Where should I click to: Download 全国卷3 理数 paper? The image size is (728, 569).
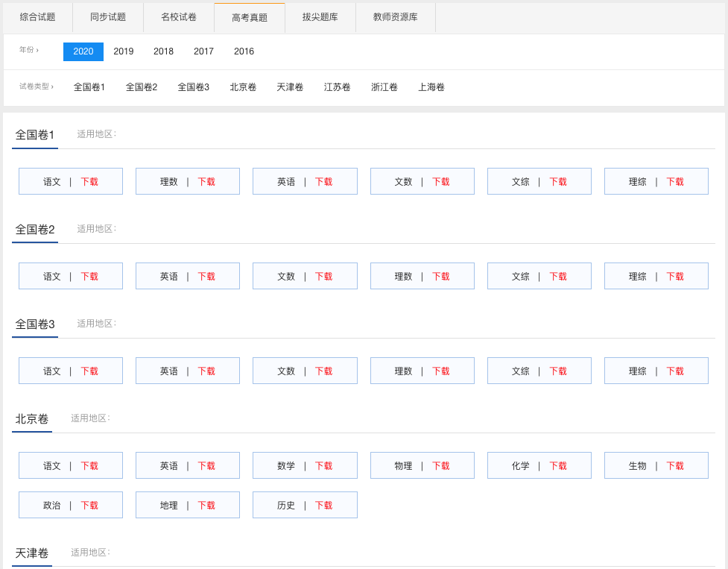(x=441, y=371)
